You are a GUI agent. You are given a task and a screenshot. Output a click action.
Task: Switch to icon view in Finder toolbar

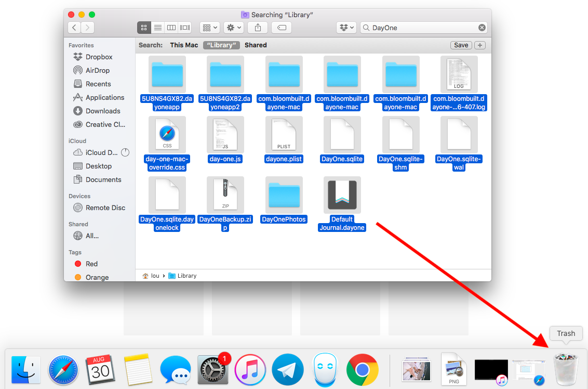pos(144,28)
